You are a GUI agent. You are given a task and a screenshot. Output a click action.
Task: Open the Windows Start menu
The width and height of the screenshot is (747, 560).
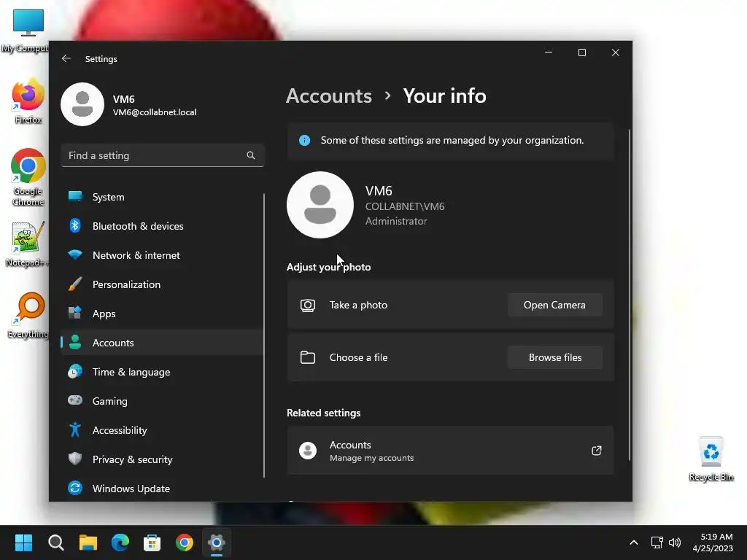pyautogui.click(x=23, y=542)
